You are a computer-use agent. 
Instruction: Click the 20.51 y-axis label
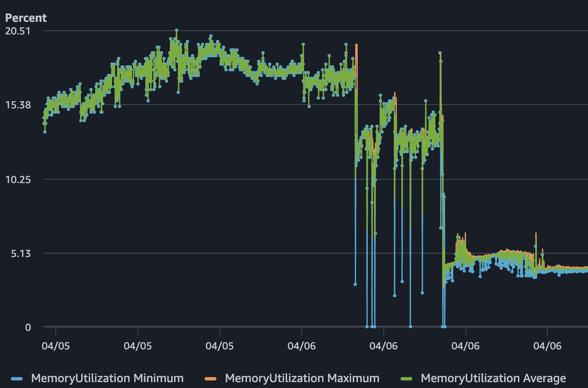(17, 31)
